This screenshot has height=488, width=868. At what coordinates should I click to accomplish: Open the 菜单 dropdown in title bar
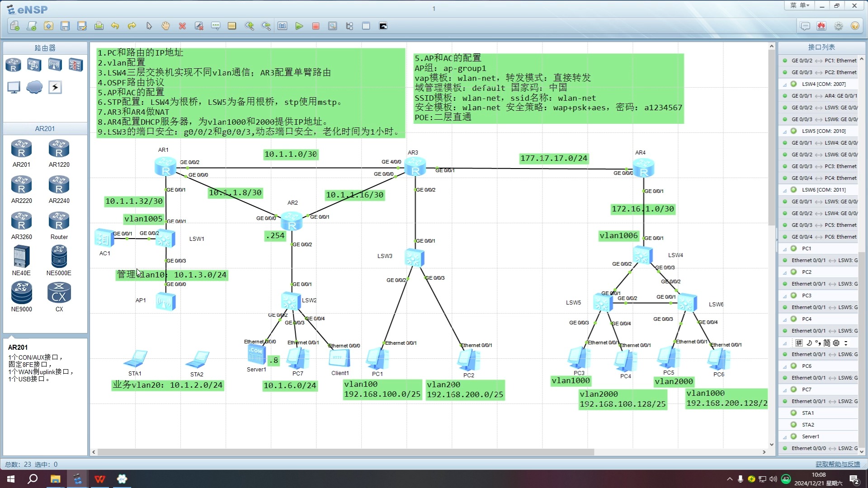coord(799,5)
